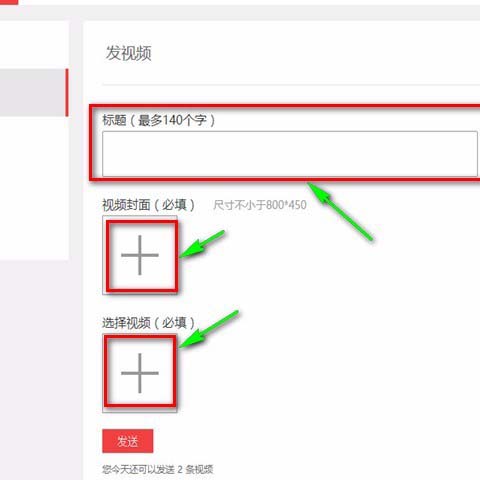Click green arrow pointing at title field
The image size is (480, 480).
(339, 211)
